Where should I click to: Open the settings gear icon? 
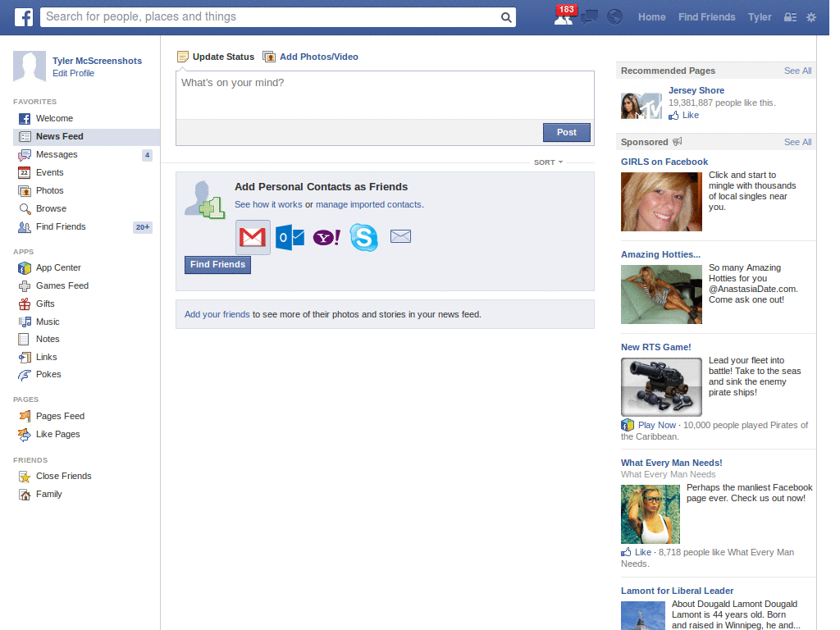coord(811,17)
